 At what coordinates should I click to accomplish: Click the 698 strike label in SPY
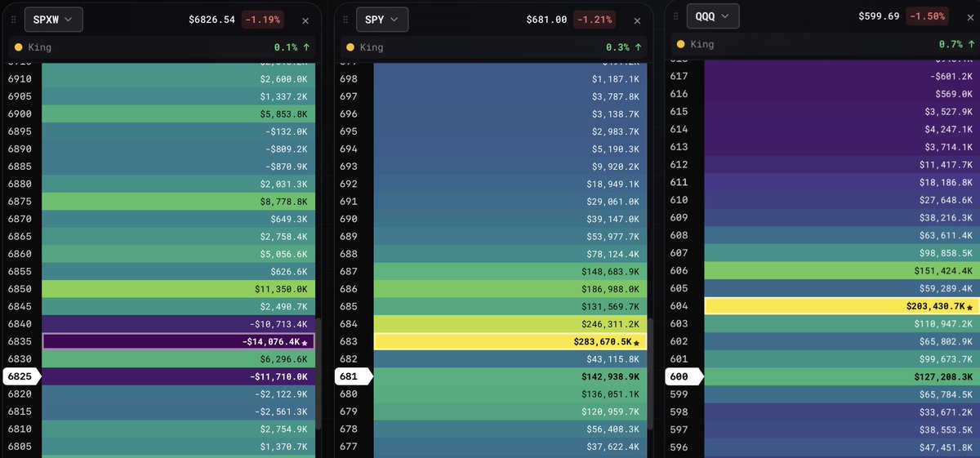(x=349, y=78)
